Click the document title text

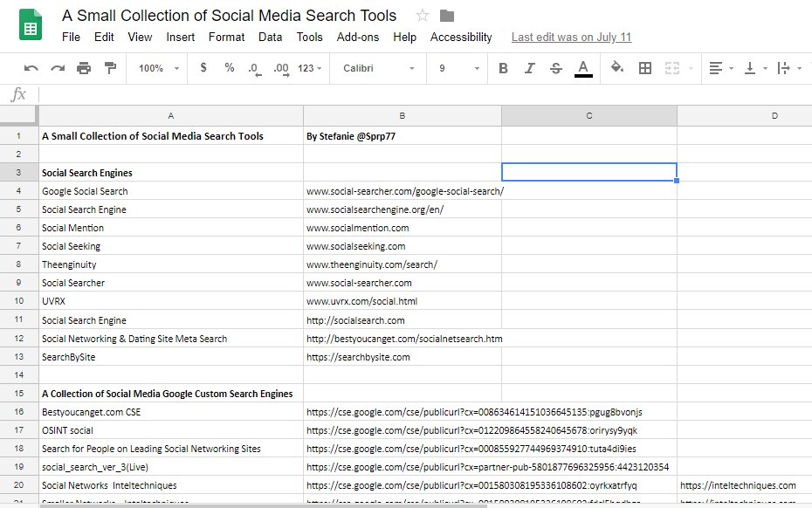(x=229, y=16)
